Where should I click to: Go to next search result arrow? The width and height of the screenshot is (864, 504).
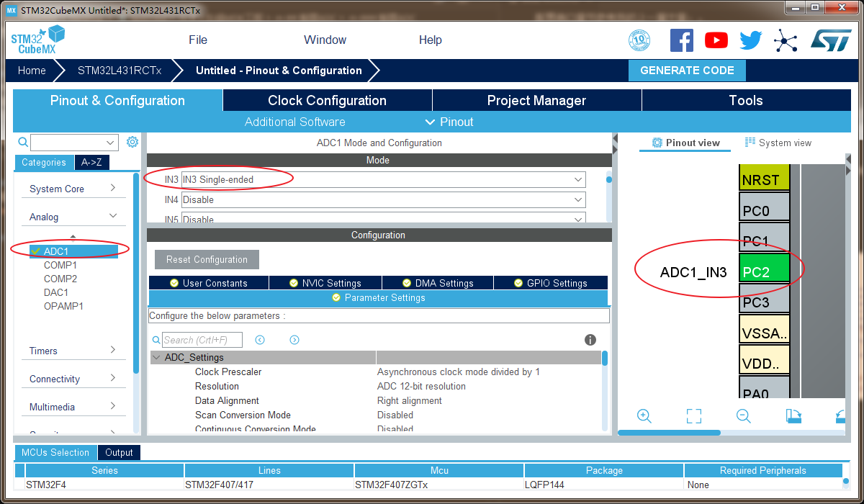pyautogui.click(x=294, y=340)
